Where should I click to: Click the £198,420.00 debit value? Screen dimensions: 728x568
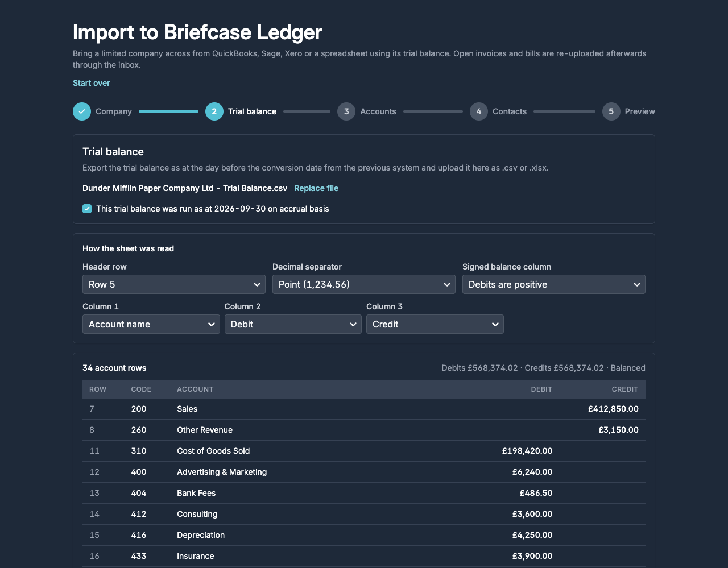(527, 451)
